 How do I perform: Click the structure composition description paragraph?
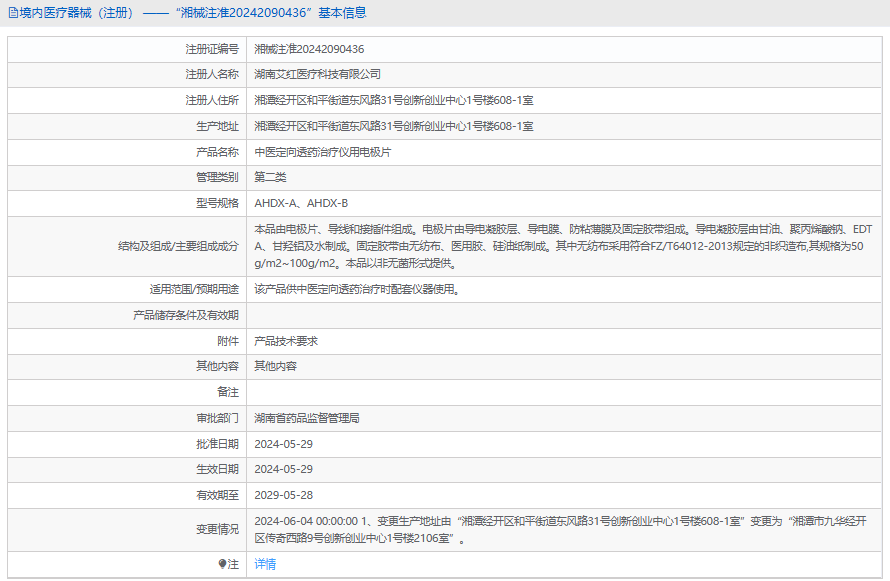click(563, 246)
